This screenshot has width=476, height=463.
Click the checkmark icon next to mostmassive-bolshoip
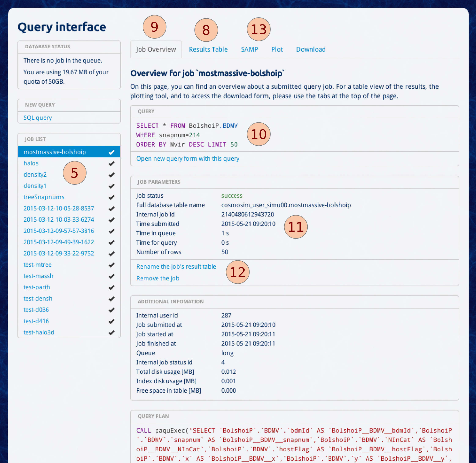click(x=112, y=152)
